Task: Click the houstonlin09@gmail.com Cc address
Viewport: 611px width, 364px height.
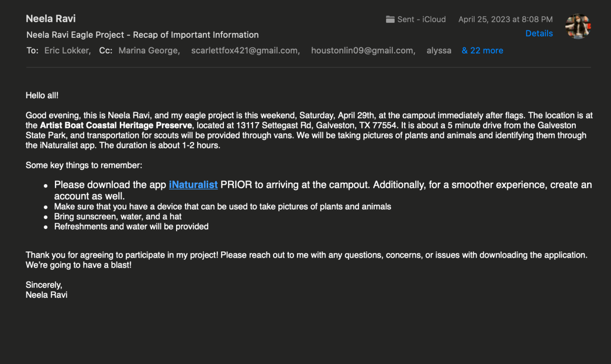Action: [x=362, y=51]
